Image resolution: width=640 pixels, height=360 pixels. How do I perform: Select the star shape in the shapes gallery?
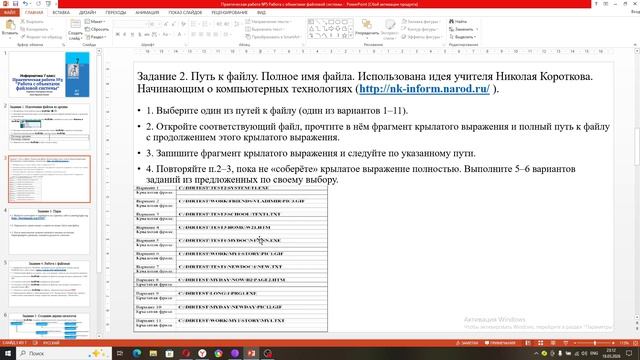[344, 36]
